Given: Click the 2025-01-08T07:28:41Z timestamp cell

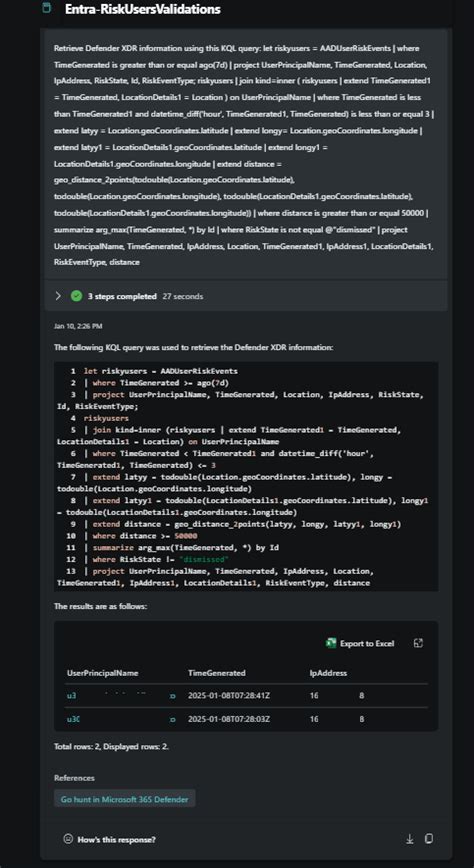Looking at the screenshot, I should pos(225,696).
